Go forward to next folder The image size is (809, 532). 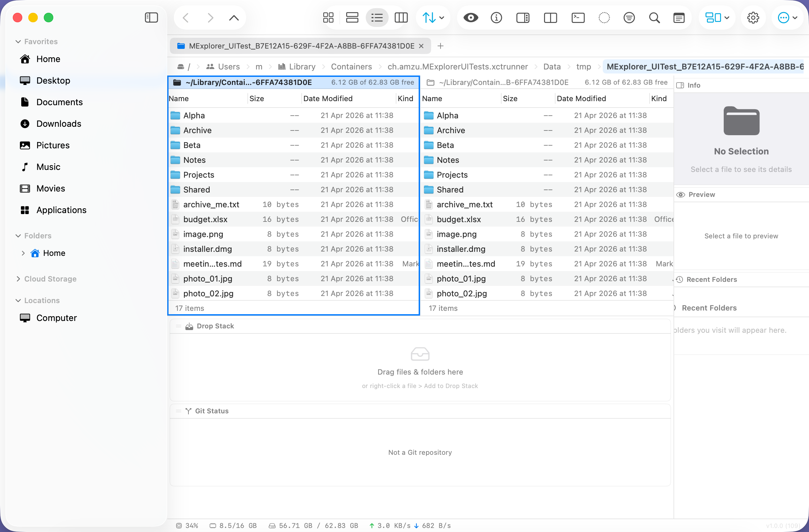(210, 17)
